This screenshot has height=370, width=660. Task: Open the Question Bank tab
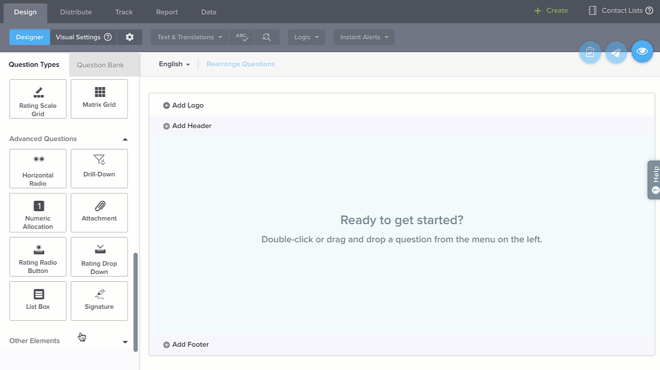click(104, 65)
